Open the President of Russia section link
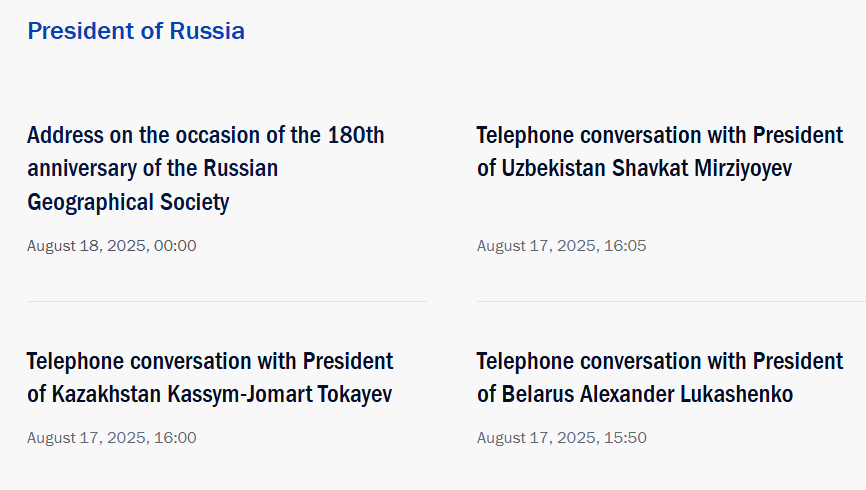Viewport: 866px width, 490px height. 136,31
